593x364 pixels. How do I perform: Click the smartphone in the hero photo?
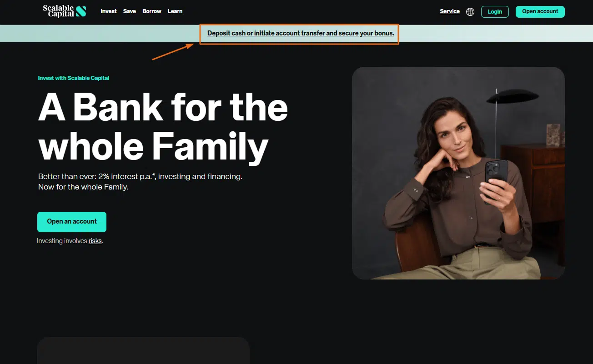tap(497, 178)
